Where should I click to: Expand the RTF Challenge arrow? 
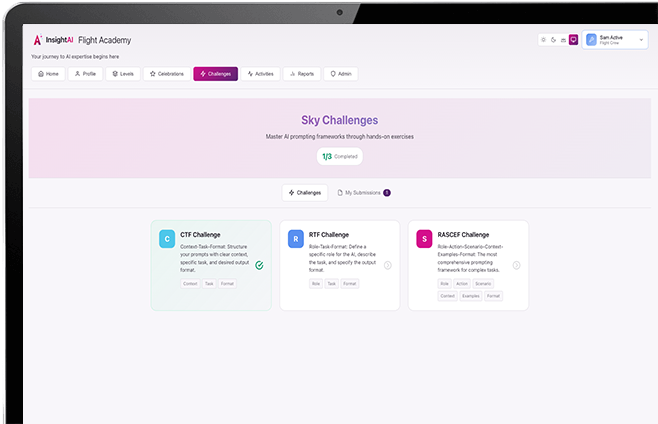click(x=388, y=265)
